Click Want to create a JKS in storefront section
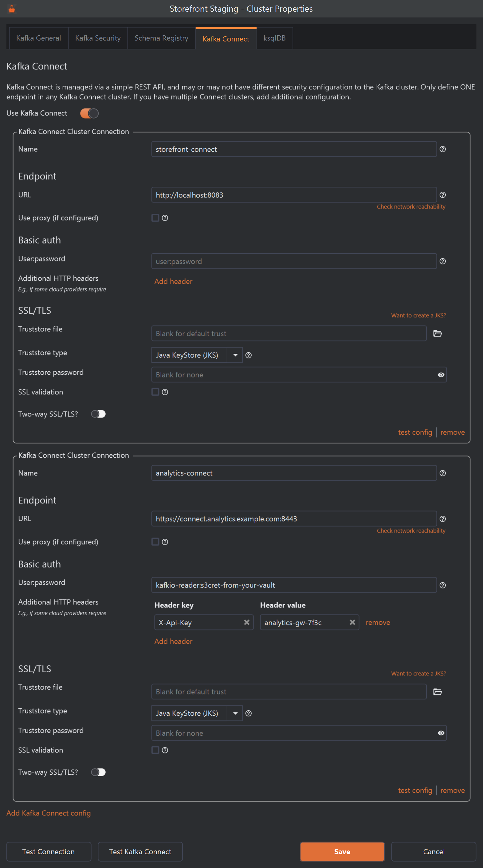 click(x=418, y=315)
